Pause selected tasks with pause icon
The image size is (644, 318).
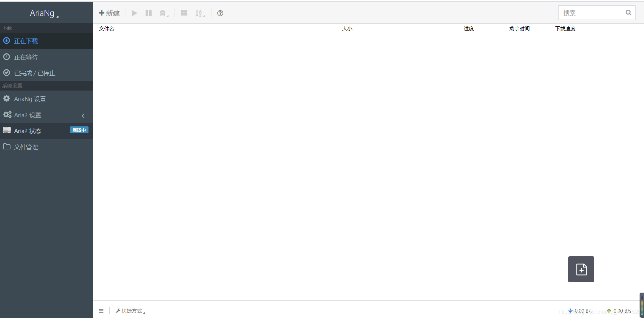(x=149, y=13)
